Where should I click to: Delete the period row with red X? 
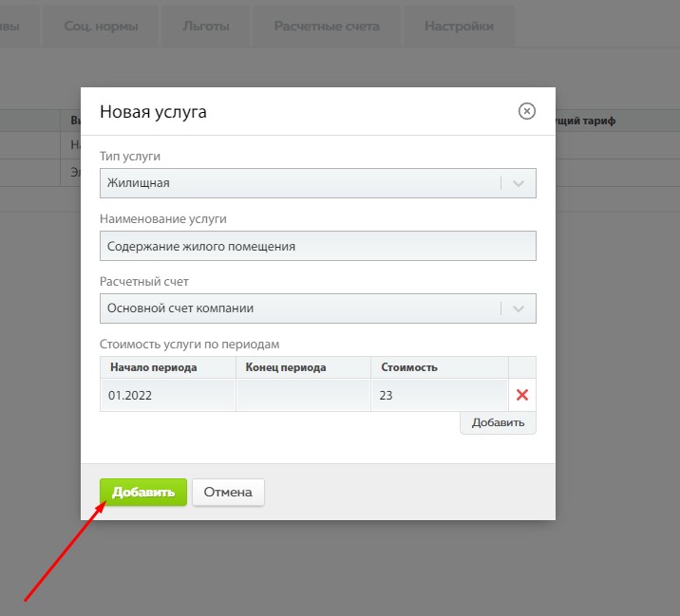point(522,395)
